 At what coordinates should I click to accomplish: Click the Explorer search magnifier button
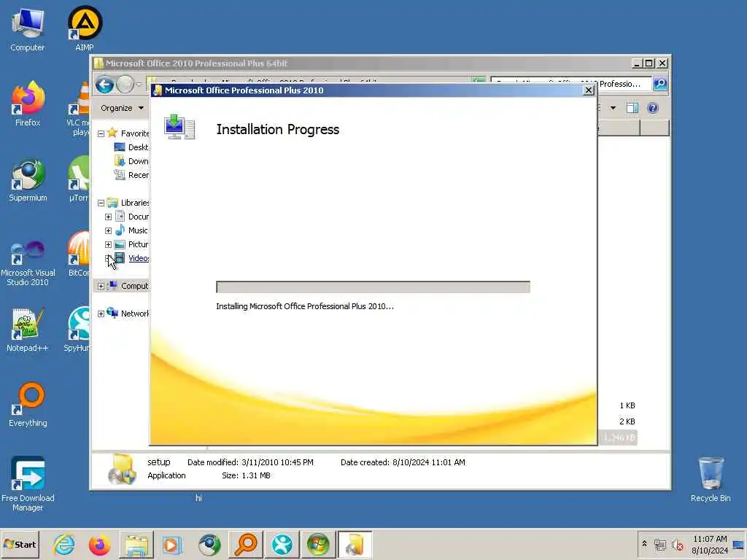(659, 84)
